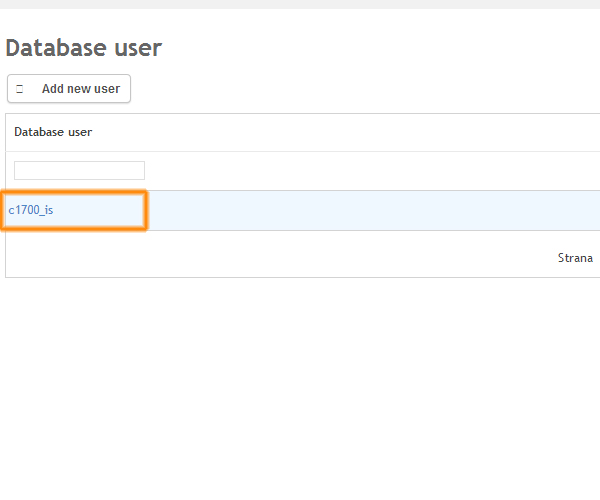Click the grey bar at the top of page
Viewport: 600px width, 500px height.
click(300, 4)
